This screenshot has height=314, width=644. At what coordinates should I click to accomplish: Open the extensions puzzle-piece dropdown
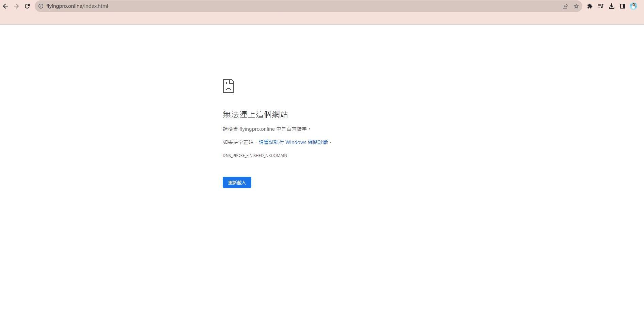click(x=590, y=6)
